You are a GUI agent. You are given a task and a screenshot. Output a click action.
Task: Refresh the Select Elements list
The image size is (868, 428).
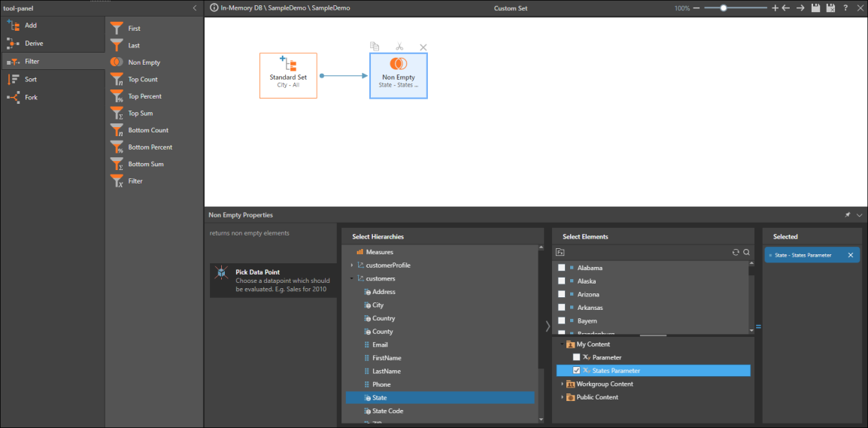[736, 252]
